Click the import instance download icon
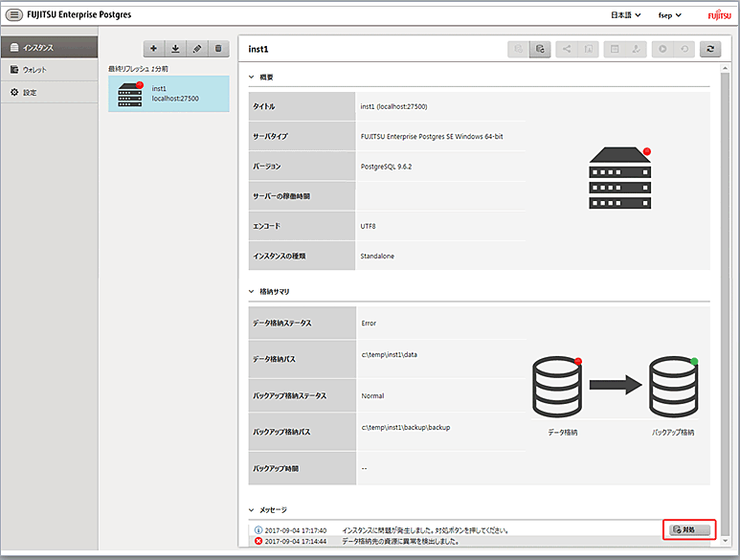This screenshot has width=740, height=560. [x=175, y=49]
